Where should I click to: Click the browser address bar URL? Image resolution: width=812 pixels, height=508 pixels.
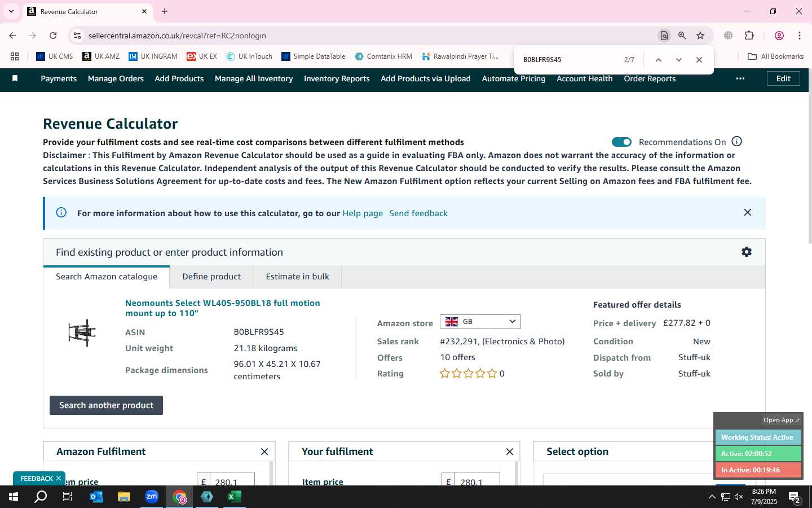coord(177,36)
